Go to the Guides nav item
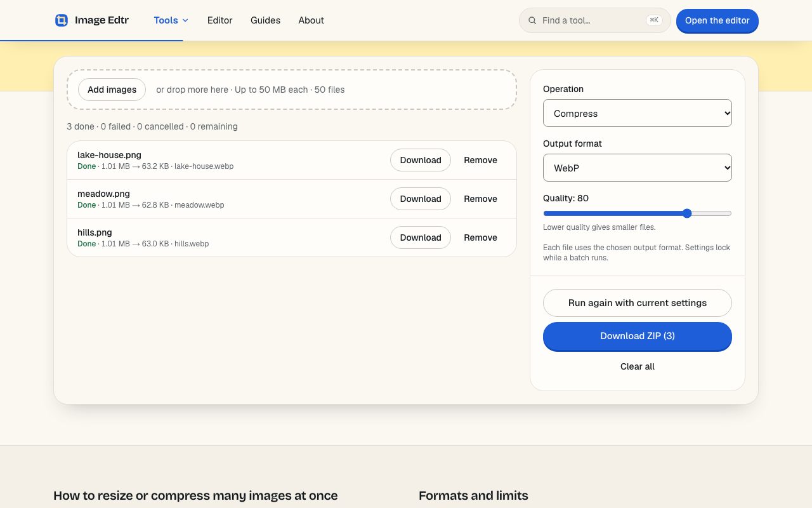This screenshot has height=508, width=812. 265,20
